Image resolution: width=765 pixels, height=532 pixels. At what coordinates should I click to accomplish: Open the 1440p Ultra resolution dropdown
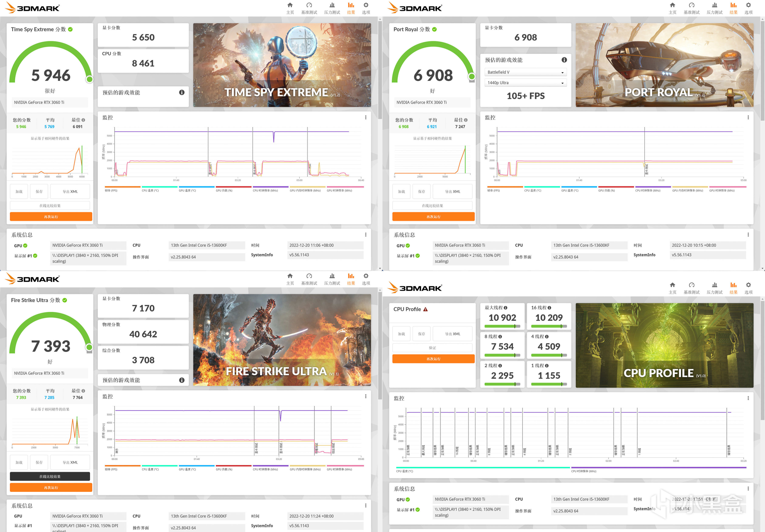click(526, 83)
